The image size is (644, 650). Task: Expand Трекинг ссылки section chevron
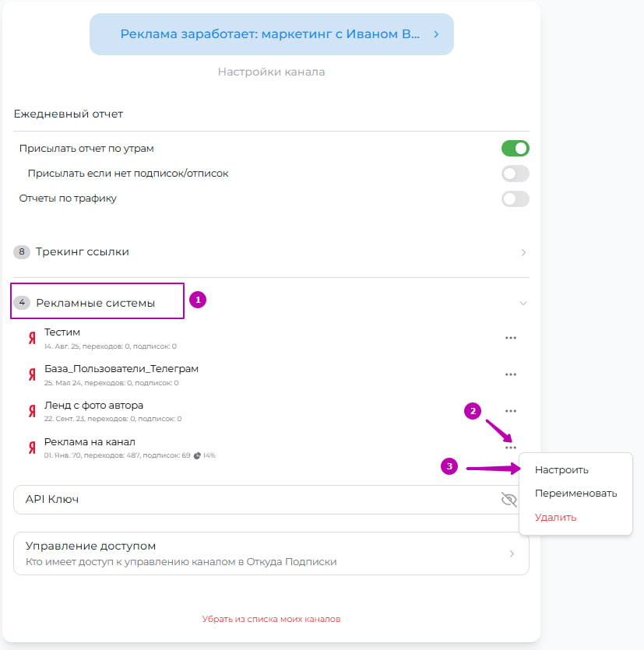click(x=523, y=252)
